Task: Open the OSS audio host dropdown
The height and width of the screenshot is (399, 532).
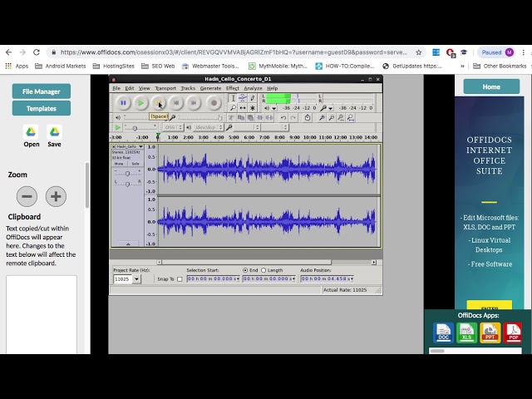Action: [x=173, y=127]
